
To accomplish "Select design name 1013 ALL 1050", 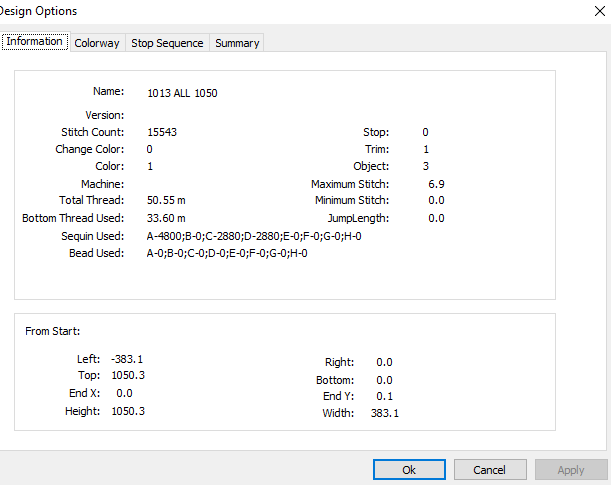I will (182, 93).
